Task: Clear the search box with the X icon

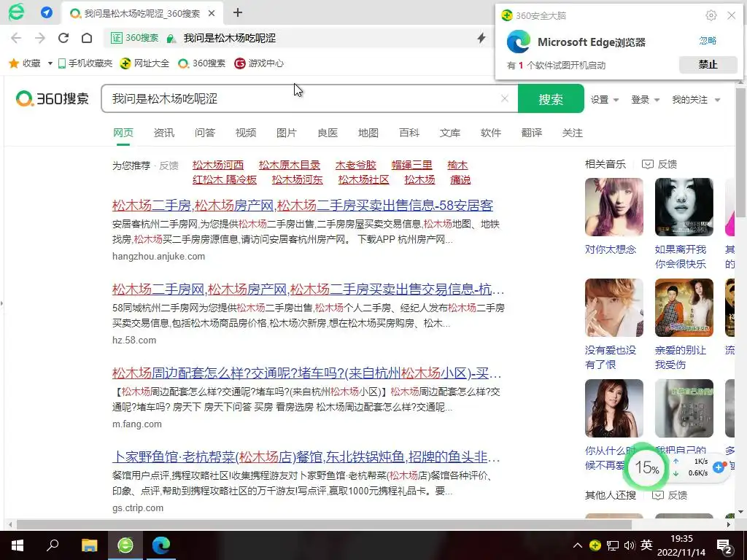Action: tap(505, 98)
